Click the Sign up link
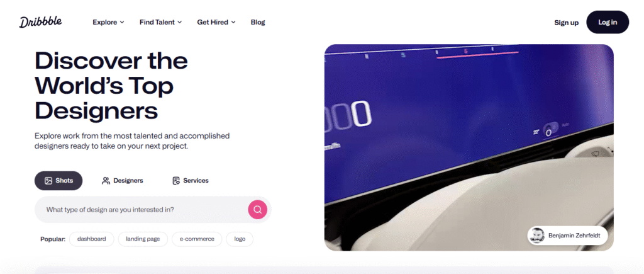 point(567,23)
